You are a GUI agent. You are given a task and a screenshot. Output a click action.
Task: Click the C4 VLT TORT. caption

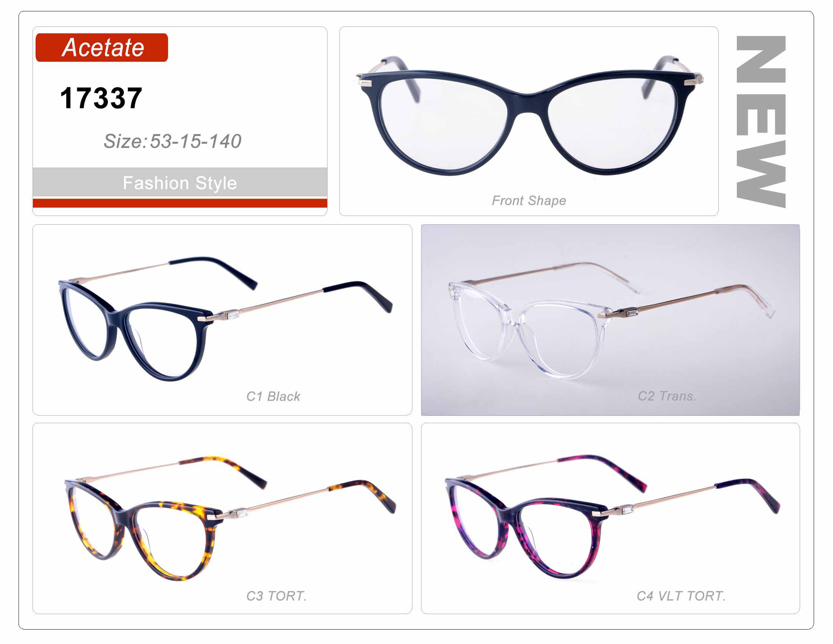(x=681, y=596)
